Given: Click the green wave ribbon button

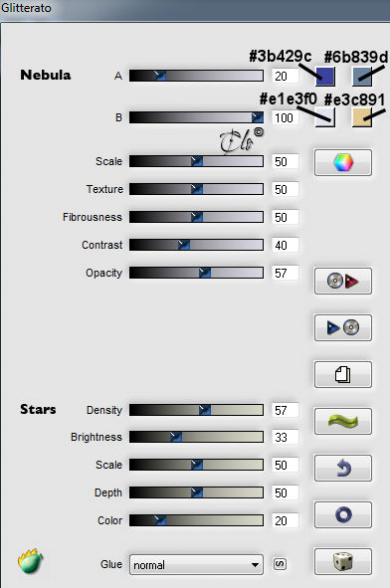Looking at the screenshot, I should [x=343, y=421].
